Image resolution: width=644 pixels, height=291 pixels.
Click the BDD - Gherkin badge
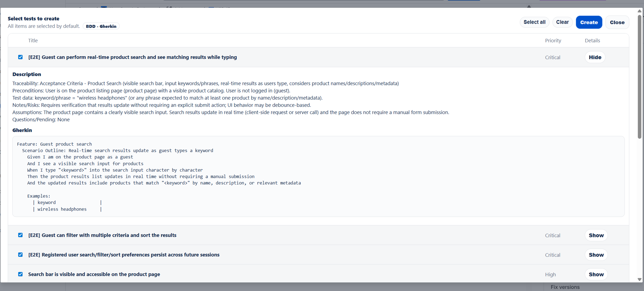point(101,26)
